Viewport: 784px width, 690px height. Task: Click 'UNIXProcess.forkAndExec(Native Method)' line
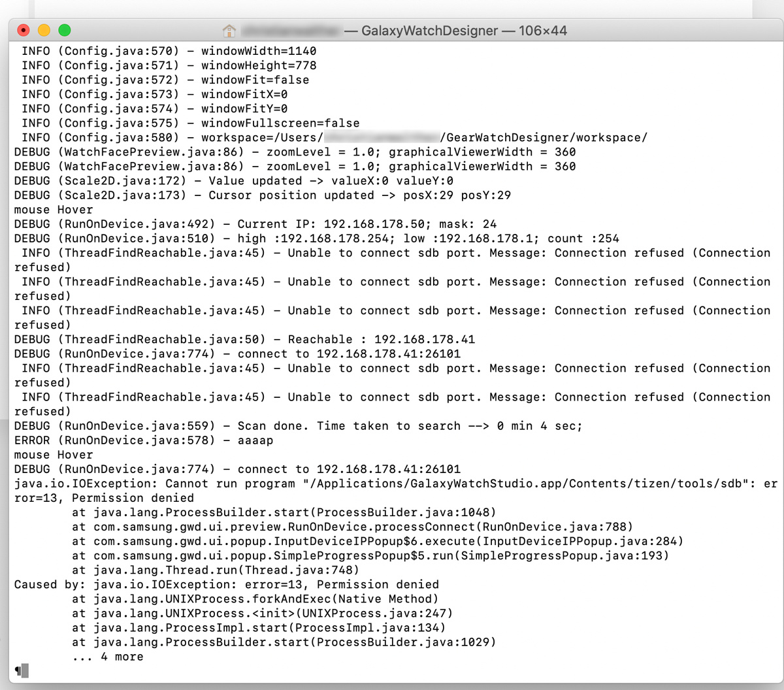coord(255,599)
